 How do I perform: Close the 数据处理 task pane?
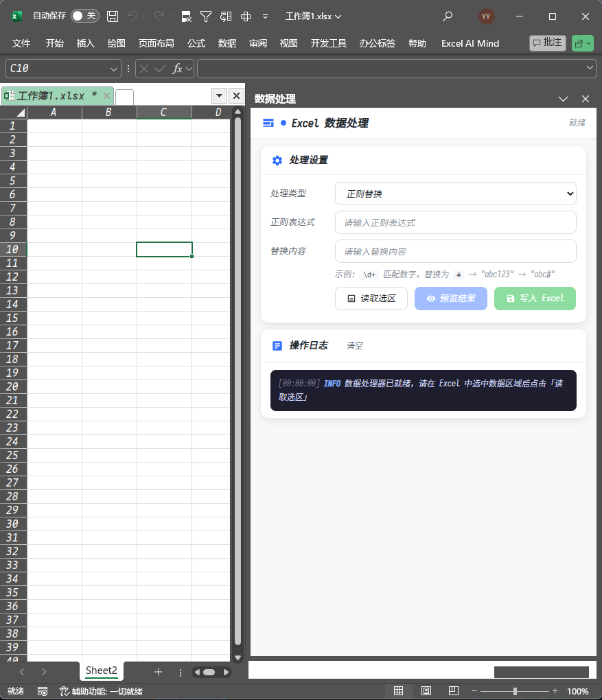pyautogui.click(x=586, y=99)
